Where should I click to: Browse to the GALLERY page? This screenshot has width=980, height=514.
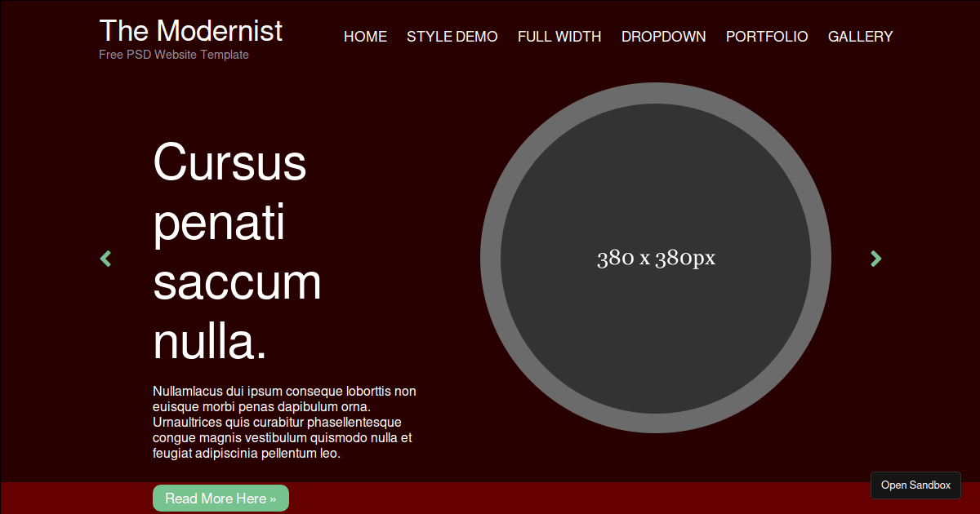[x=860, y=37]
